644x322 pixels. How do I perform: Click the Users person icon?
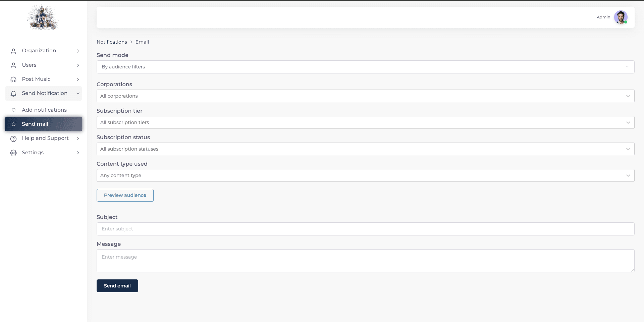13,65
